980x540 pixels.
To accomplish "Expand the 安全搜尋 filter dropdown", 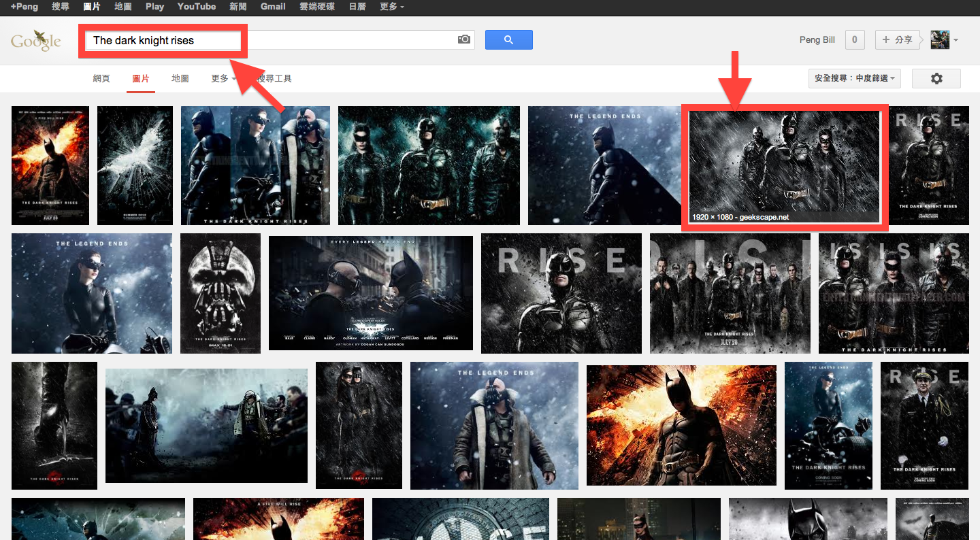I will coord(855,78).
